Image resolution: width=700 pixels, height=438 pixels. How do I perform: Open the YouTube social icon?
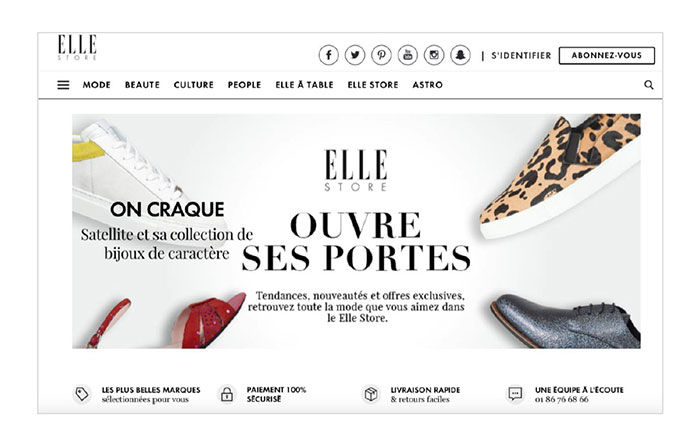pyautogui.click(x=408, y=55)
